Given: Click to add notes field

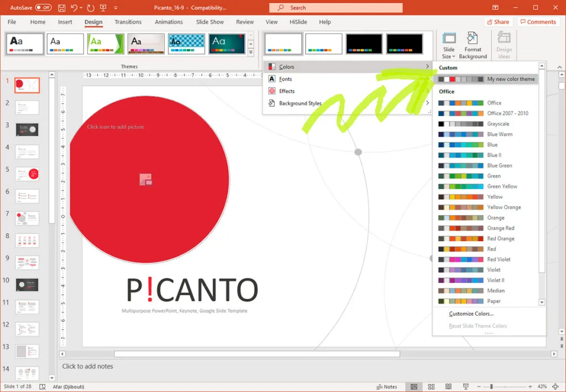Looking at the screenshot, I should (x=87, y=367).
